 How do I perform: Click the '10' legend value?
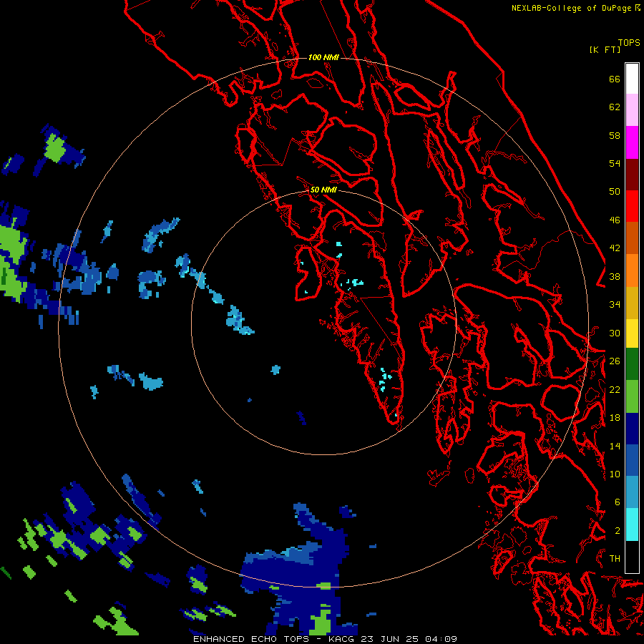point(615,474)
